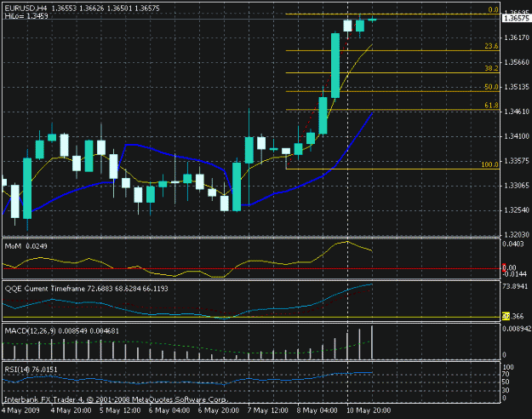The image size is (532, 419).
Task: Click the current price tag 1.36575
Action: point(517,19)
